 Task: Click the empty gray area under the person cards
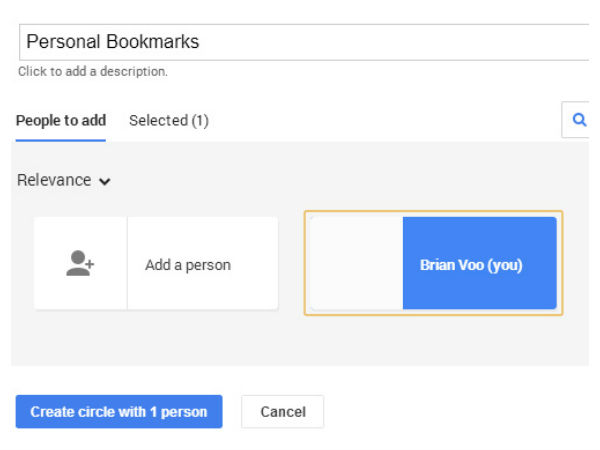(300, 340)
